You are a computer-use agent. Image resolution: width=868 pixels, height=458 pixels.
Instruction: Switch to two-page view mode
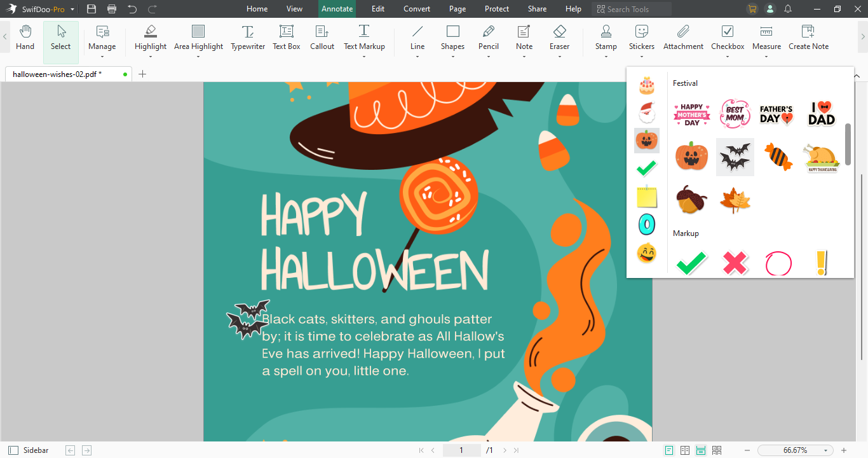pyautogui.click(x=685, y=450)
